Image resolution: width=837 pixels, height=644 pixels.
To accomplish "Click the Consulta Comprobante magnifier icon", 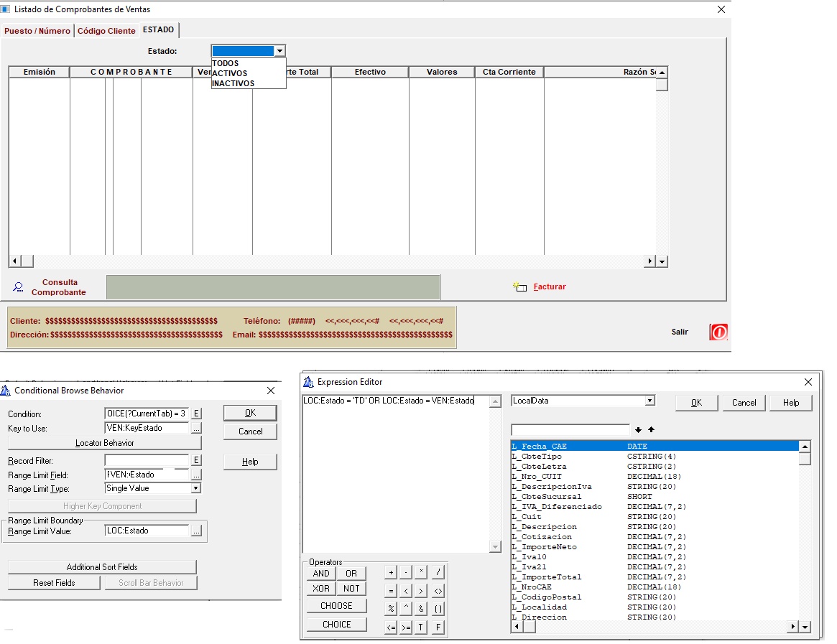I will coord(18,287).
